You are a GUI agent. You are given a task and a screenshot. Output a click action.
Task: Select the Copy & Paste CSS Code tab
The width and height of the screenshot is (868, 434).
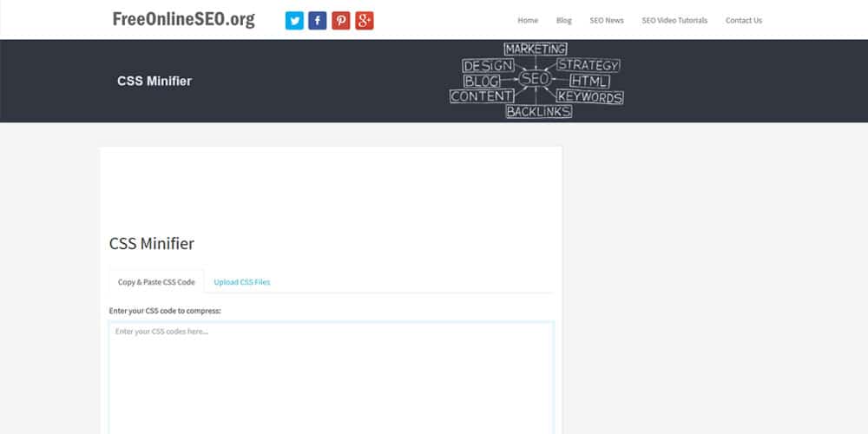click(x=156, y=282)
